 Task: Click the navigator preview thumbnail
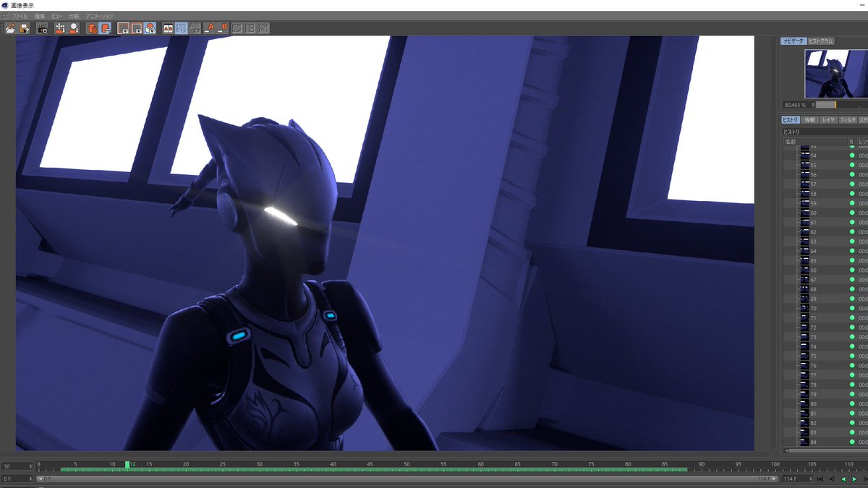coord(836,73)
